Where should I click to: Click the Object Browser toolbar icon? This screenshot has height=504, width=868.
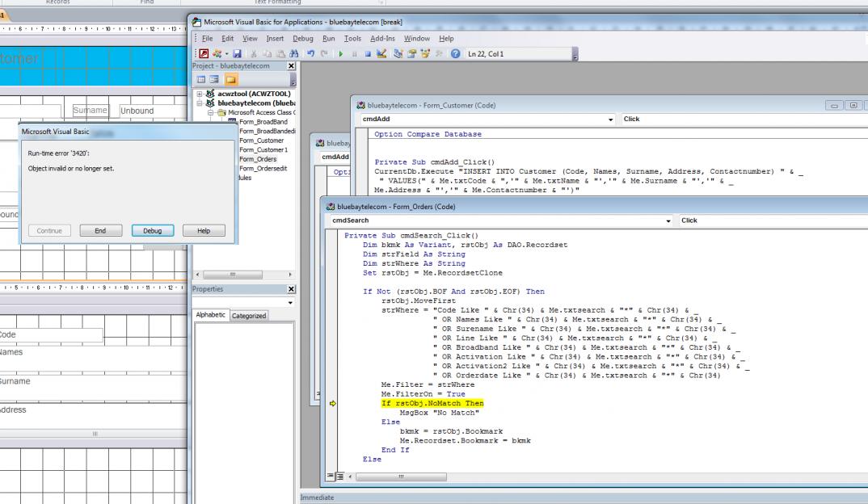[425, 53]
